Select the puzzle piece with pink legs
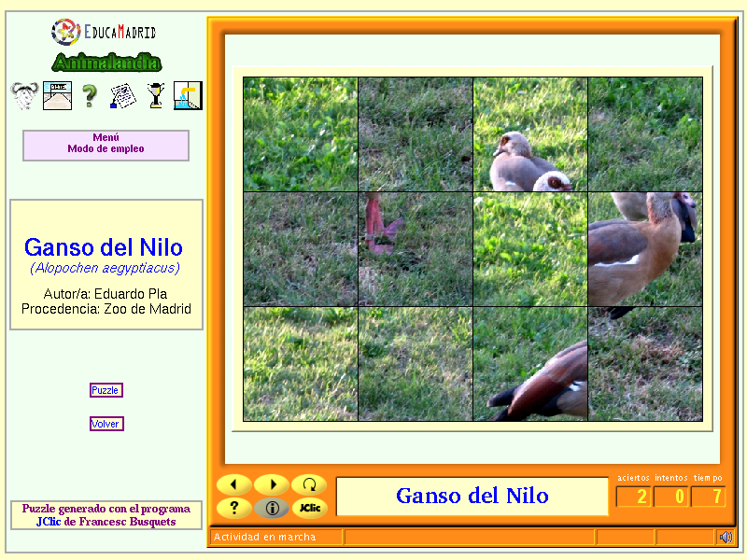747x560 pixels. (x=416, y=249)
